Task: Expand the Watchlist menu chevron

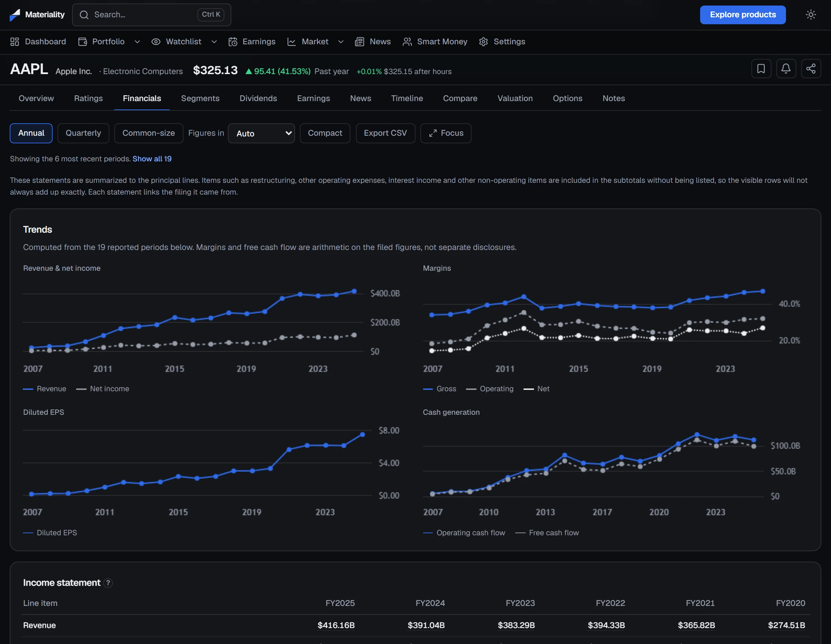Action: pos(214,42)
